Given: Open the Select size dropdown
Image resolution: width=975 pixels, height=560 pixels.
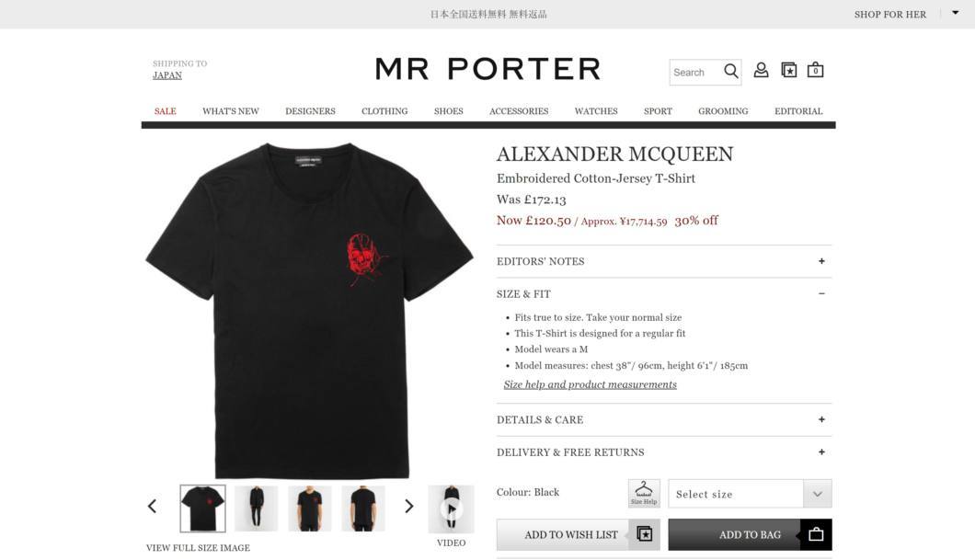Looking at the screenshot, I should 750,494.
